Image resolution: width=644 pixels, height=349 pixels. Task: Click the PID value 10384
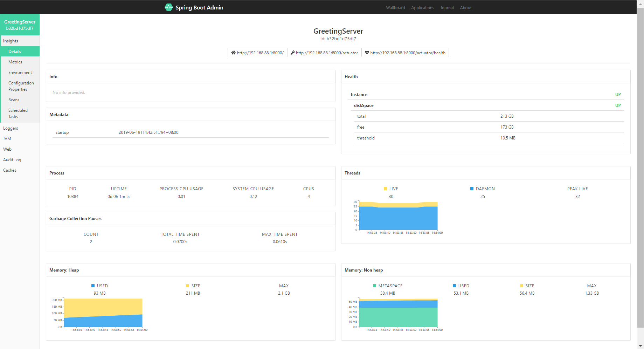[x=73, y=197]
